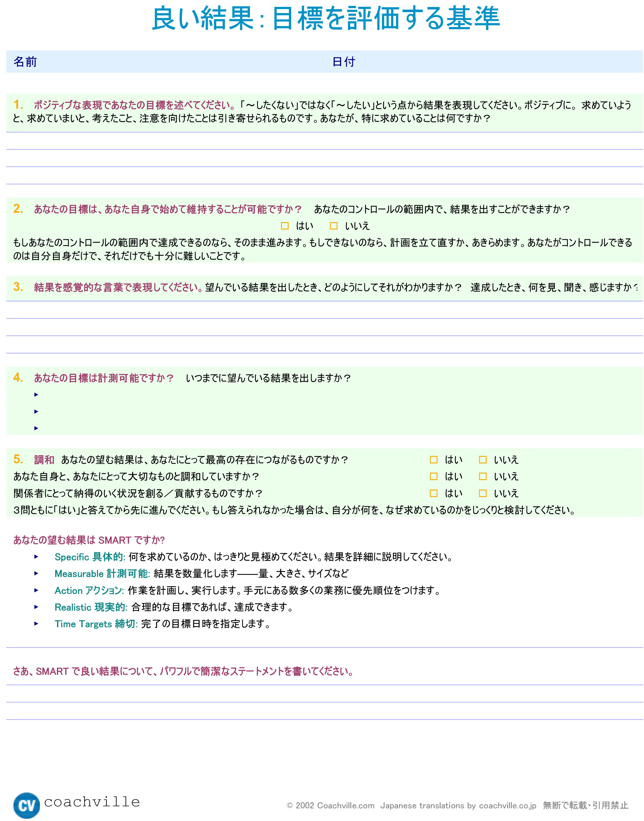The height and width of the screenshot is (821, 644).
Task: Click the 名前 name field
Action: click(170, 61)
